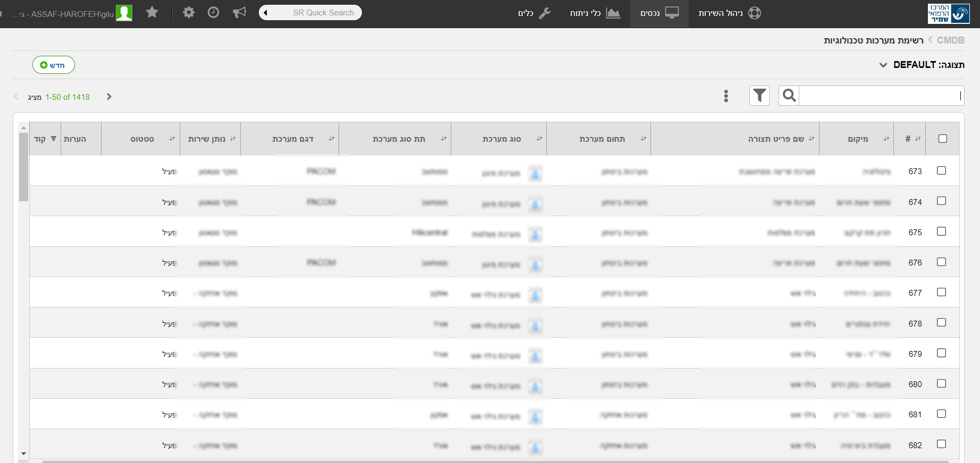Viewport: 980px width, 463px height.
Task: Click the system type icon in row 680
Action: point(535,386)
